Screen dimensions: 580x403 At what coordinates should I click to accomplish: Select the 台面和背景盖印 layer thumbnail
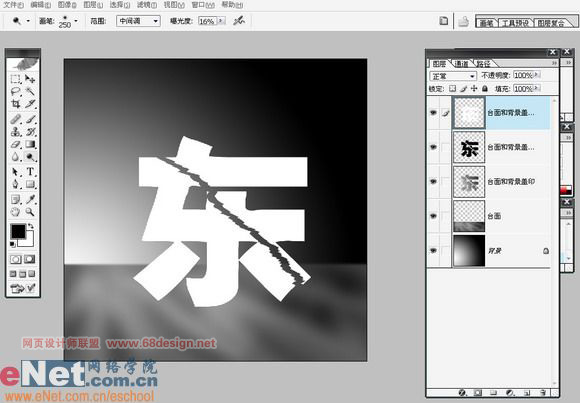(469, 181)
